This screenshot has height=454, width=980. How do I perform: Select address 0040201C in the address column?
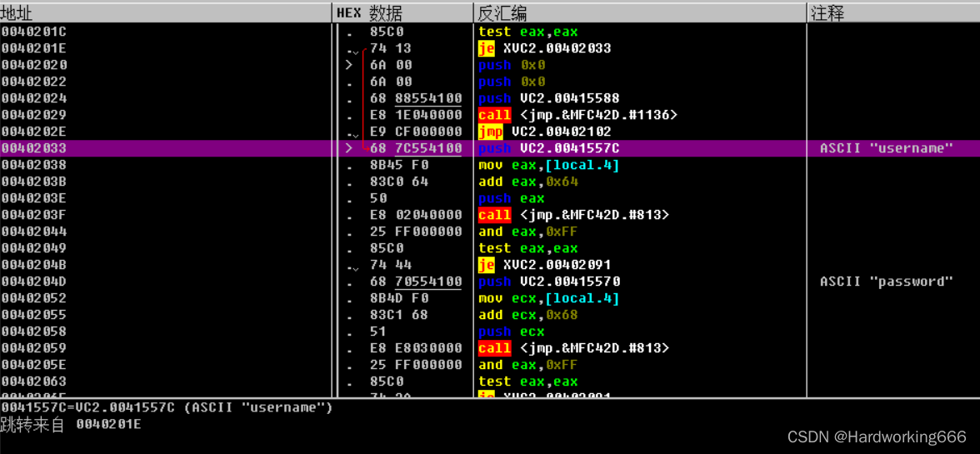coord(33,31)
